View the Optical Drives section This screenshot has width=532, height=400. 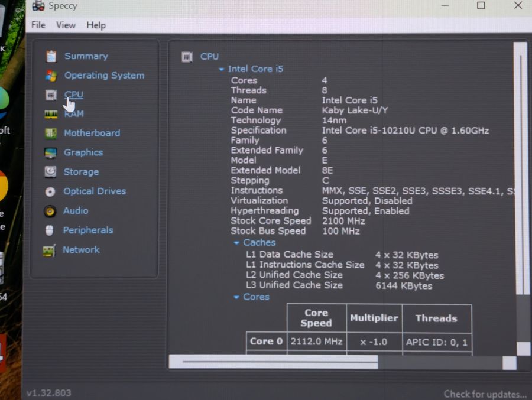point(95,191)
